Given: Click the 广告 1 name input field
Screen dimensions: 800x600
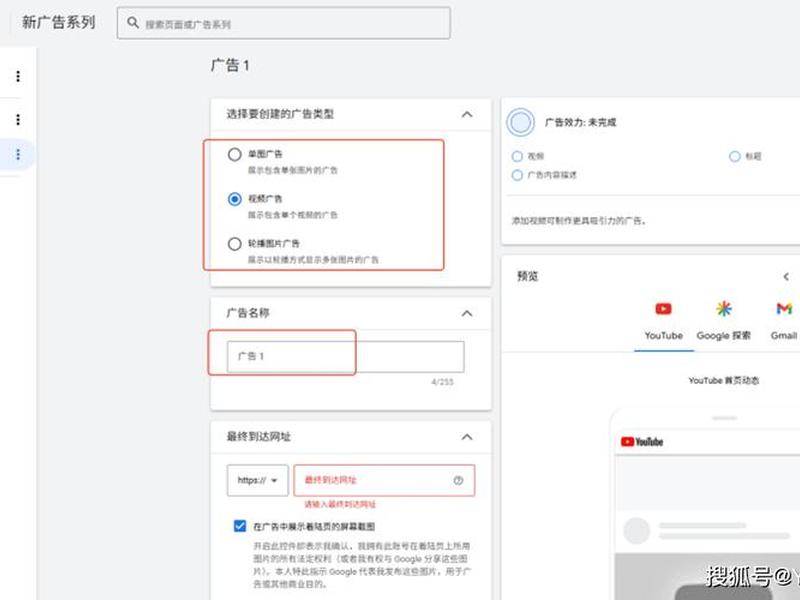Looking at the screenshot, I should 345,357.
